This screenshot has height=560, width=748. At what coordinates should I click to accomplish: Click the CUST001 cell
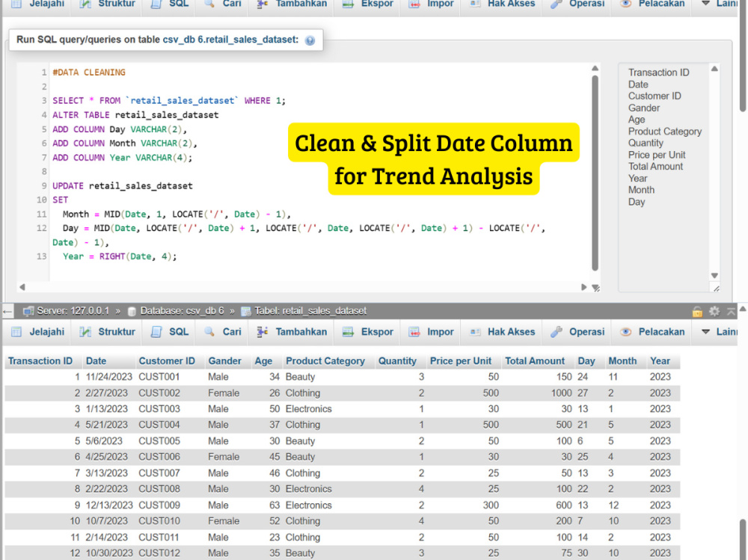coord(159,377)
